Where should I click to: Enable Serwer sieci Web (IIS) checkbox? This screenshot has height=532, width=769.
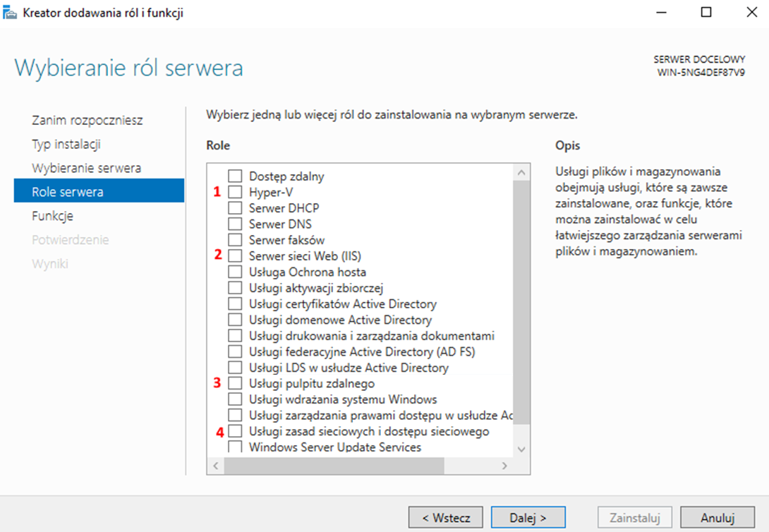click(235, 255)
